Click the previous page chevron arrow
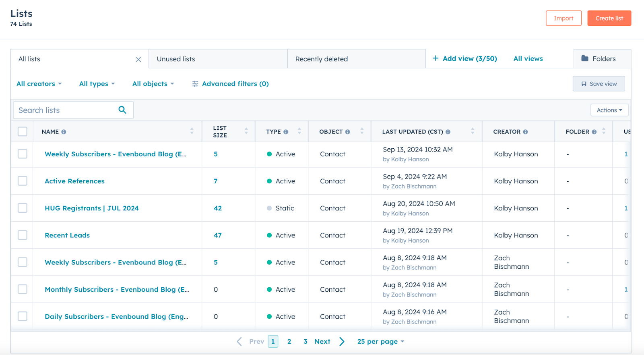 239,342
